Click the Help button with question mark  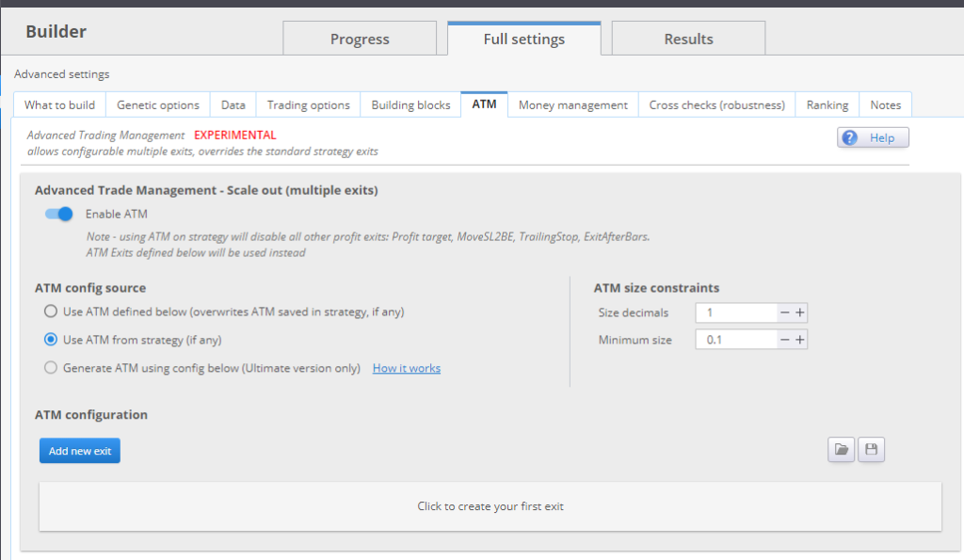[873, 138]
